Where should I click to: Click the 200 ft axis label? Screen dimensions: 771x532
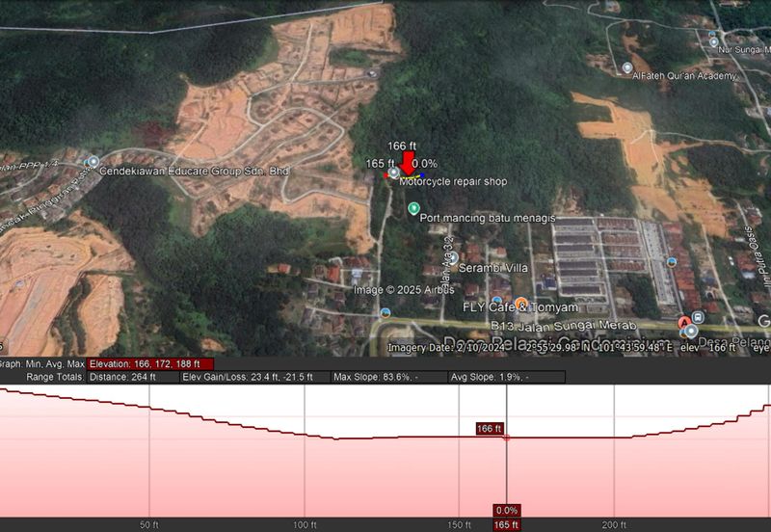click(x=614, y=525)
